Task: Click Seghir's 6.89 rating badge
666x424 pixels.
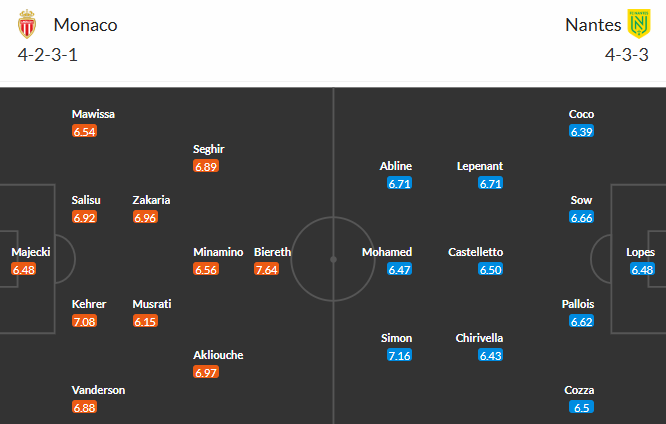Action: (206, 167)
